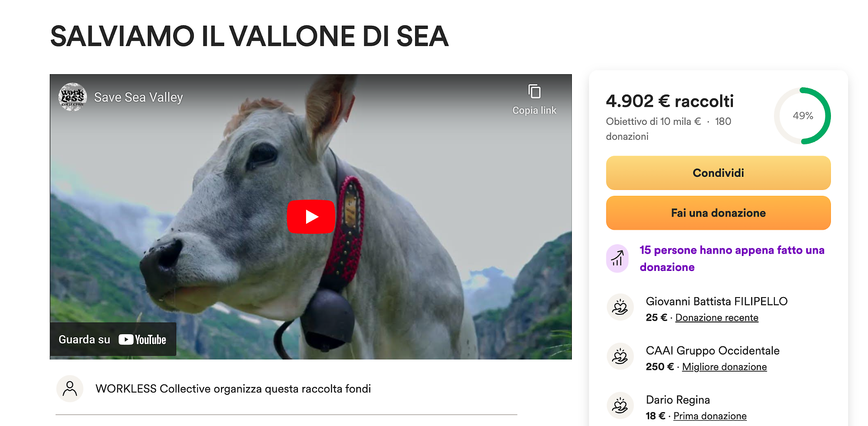Click donation icon beside CAAI Gruppo Occidentale

[x=620, y=356]
